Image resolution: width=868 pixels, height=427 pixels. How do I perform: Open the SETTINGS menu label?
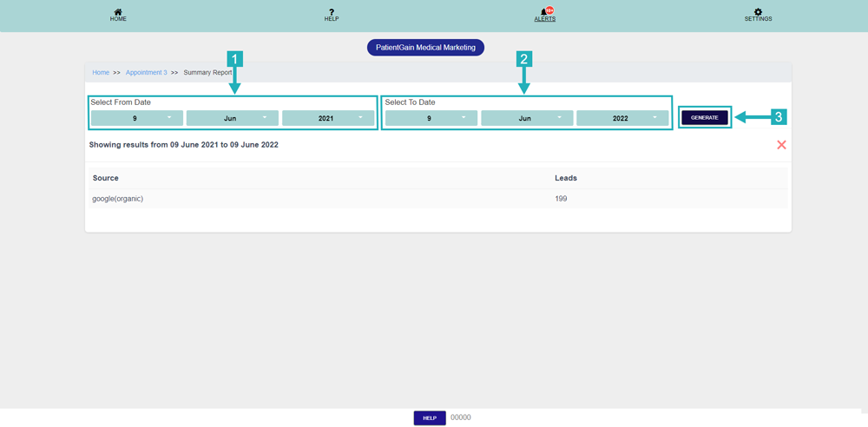(758, 19)
